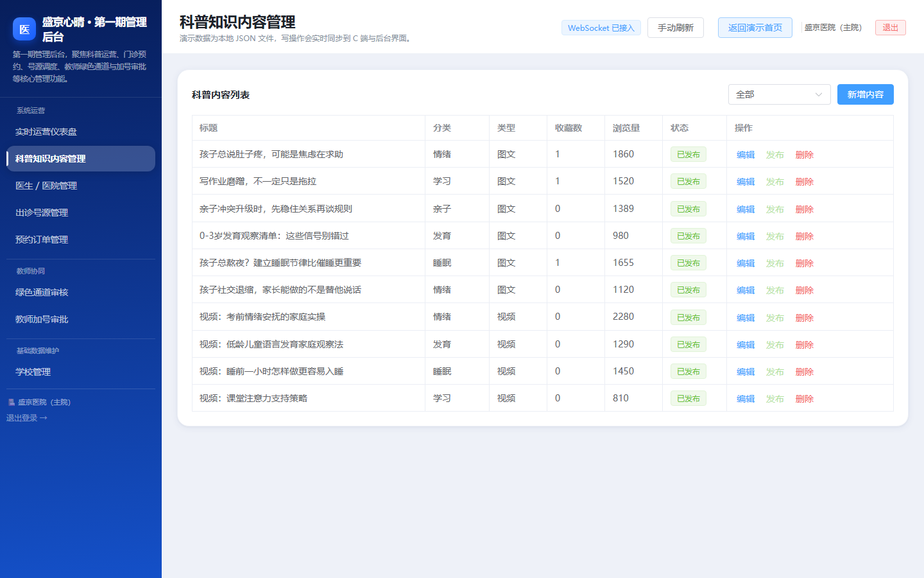
Task: Delete 亲子冲突升级时，先稳住关系再谈规则
Action: (804, 209)
